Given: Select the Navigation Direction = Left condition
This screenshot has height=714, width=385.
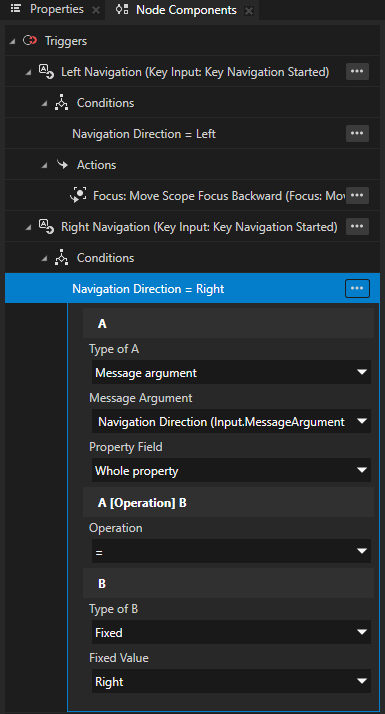Looking at the screenshot, I should 192,134.
